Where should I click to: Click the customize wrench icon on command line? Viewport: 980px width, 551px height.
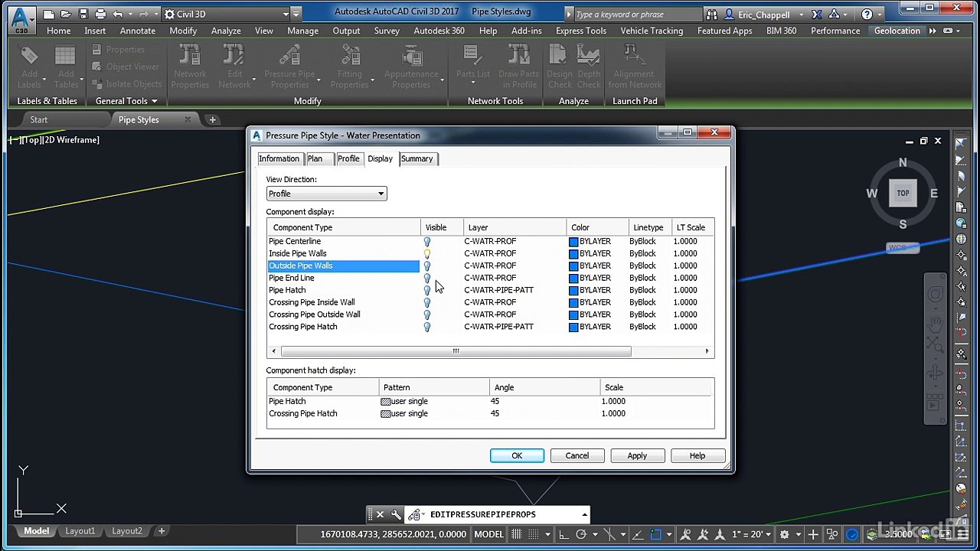[396, 514]
